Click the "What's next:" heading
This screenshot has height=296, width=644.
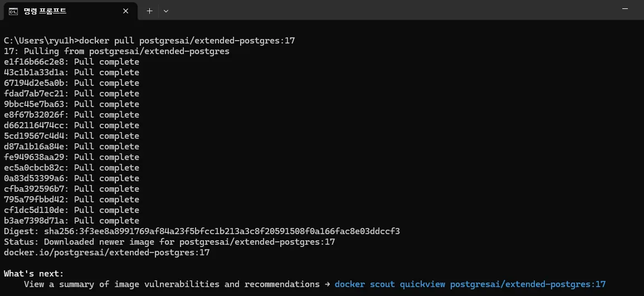click(34, 274)
